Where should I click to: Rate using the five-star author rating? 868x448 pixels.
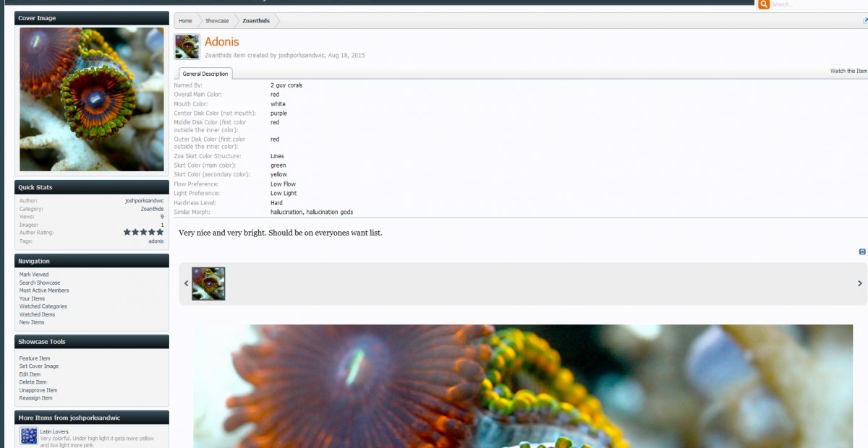(x=143, y=233)
